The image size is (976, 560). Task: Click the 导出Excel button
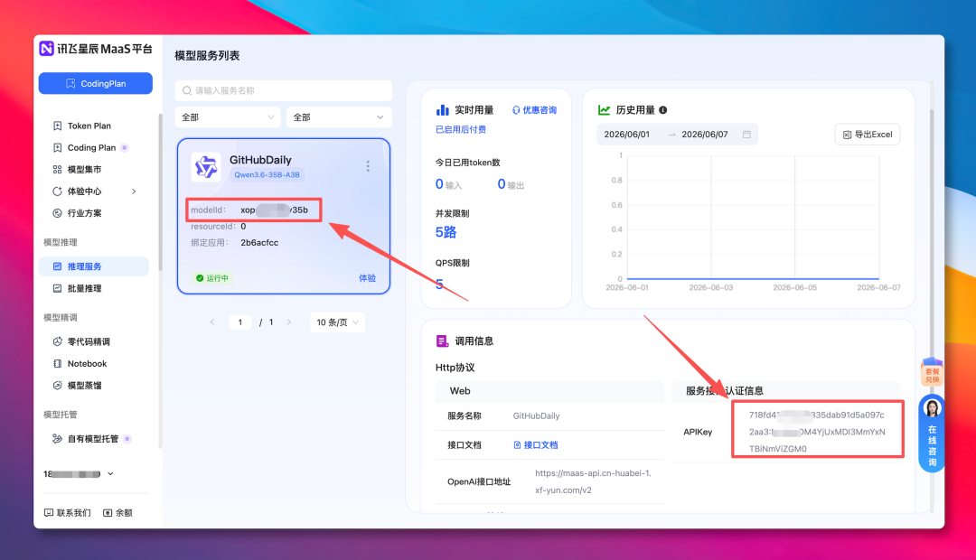tap(867, 135)
